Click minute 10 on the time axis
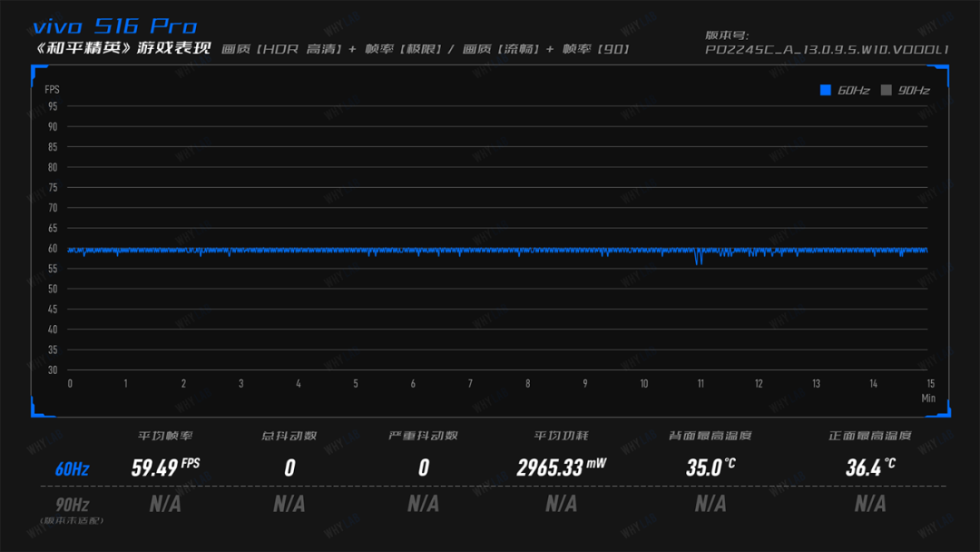The image size is (980, 552). [x=643, y=384]
